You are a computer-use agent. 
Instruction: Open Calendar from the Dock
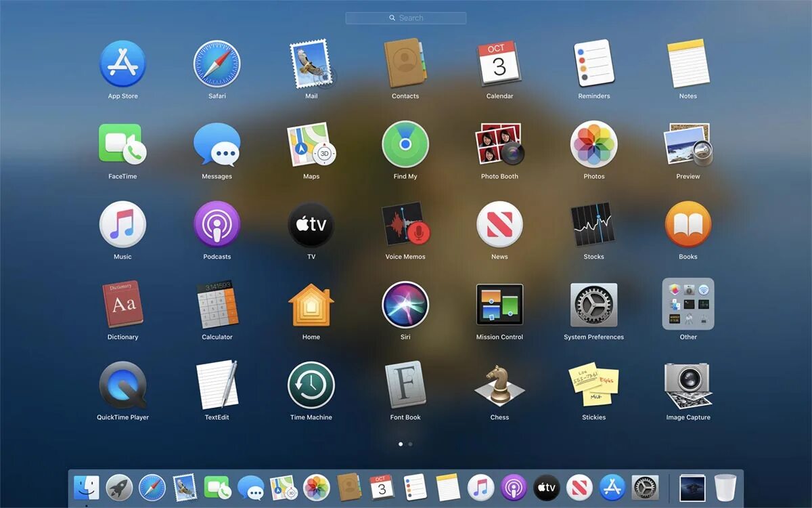click(382, 487)
